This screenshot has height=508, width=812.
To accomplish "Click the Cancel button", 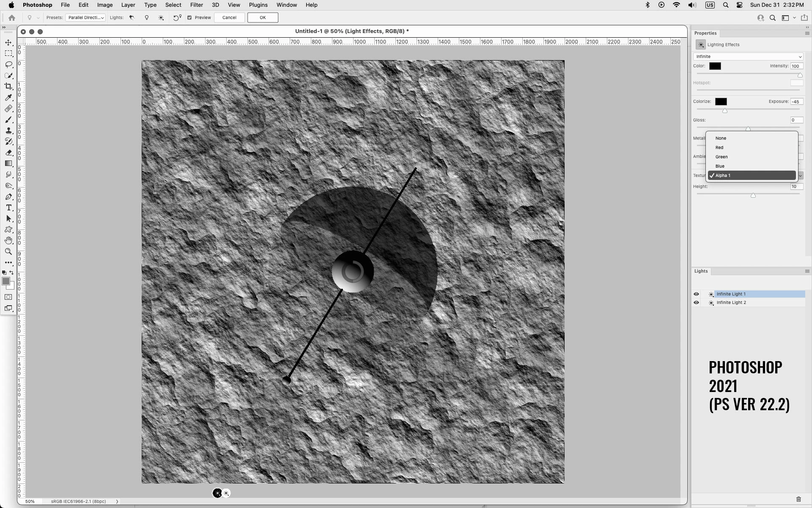I will point(229,18).
